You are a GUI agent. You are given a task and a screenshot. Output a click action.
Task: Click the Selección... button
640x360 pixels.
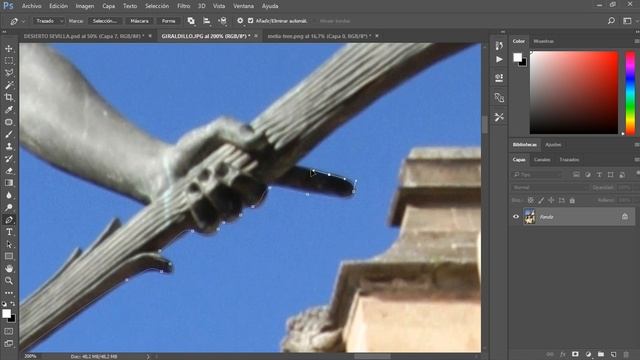(104, 21)
